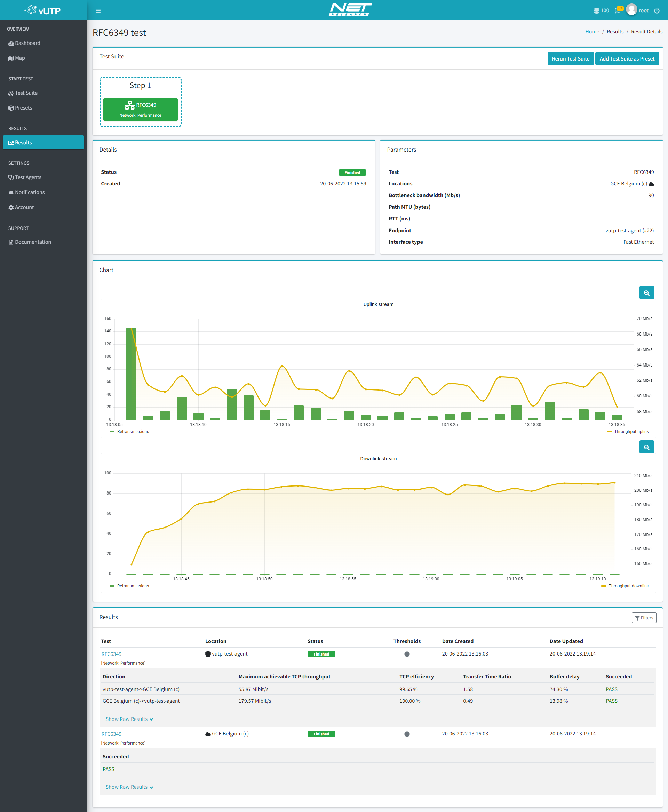Click Home in the breadcrumb
This screenshot has height=812, width=668.
pyautogui.click(x=592, y=32)
